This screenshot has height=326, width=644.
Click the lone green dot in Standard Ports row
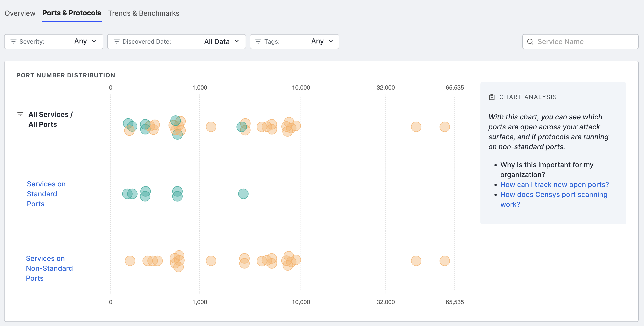243,194
